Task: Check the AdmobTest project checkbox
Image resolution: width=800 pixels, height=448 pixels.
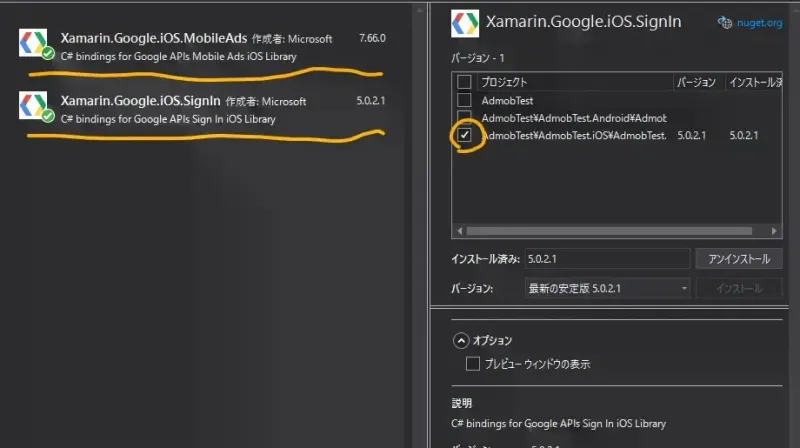Action: 464,100
